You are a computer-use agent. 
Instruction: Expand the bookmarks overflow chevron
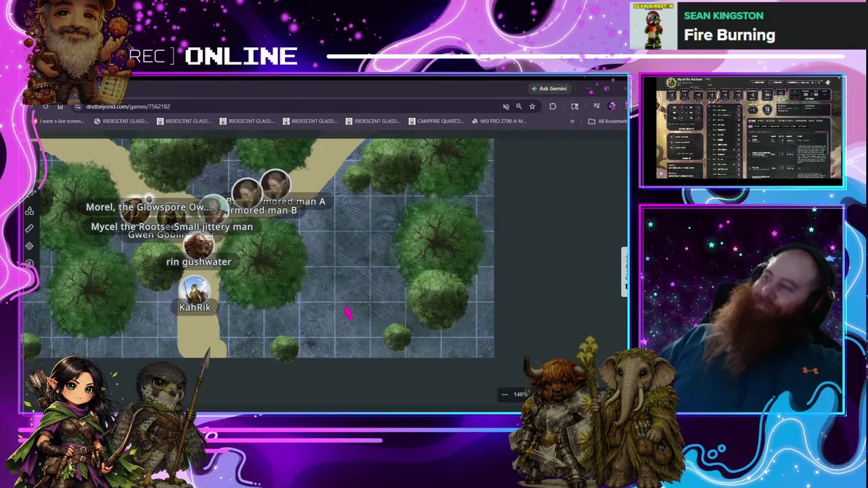572,121
